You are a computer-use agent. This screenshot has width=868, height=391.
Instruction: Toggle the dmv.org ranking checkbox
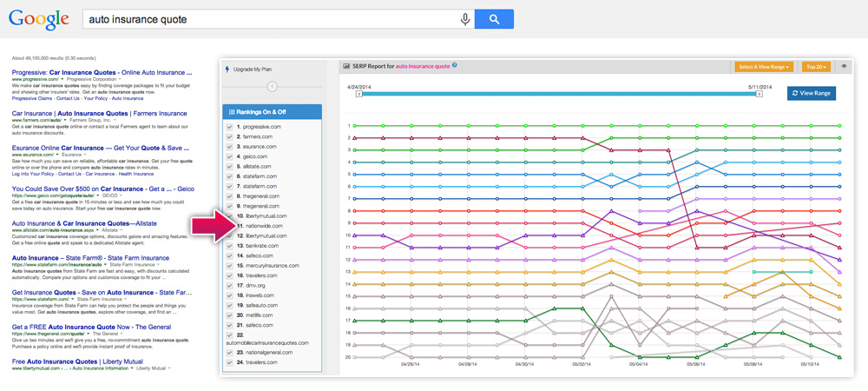[x=229, y=285]
